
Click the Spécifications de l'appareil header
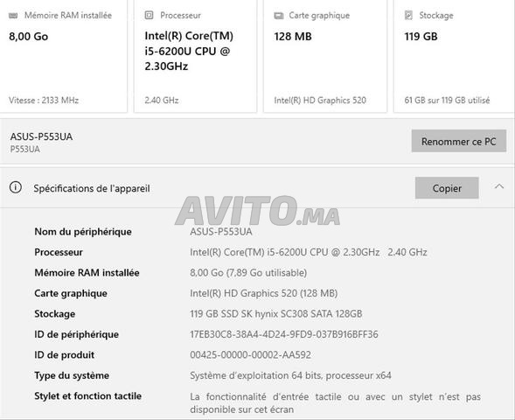tap(92, 188)
